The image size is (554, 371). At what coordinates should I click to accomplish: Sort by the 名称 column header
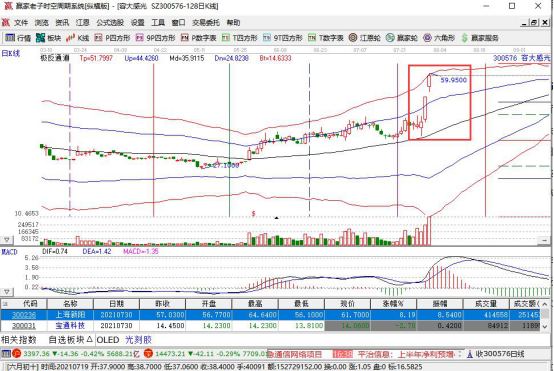tap(70, 304)
